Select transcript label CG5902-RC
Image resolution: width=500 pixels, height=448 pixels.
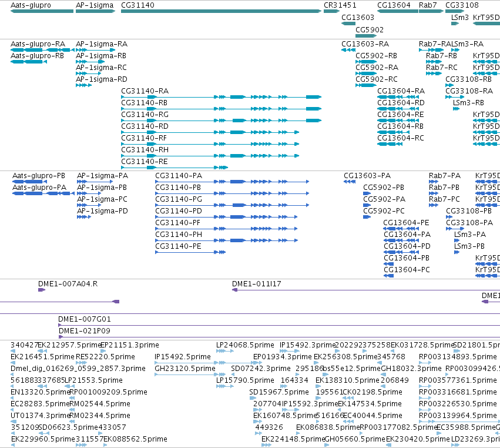tap(377, 79)
